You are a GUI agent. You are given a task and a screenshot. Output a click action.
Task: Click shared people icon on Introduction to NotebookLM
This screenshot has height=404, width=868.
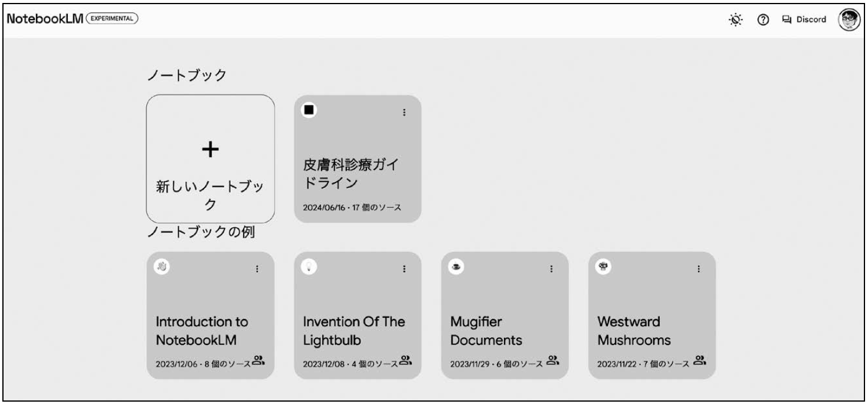point(258,360)
